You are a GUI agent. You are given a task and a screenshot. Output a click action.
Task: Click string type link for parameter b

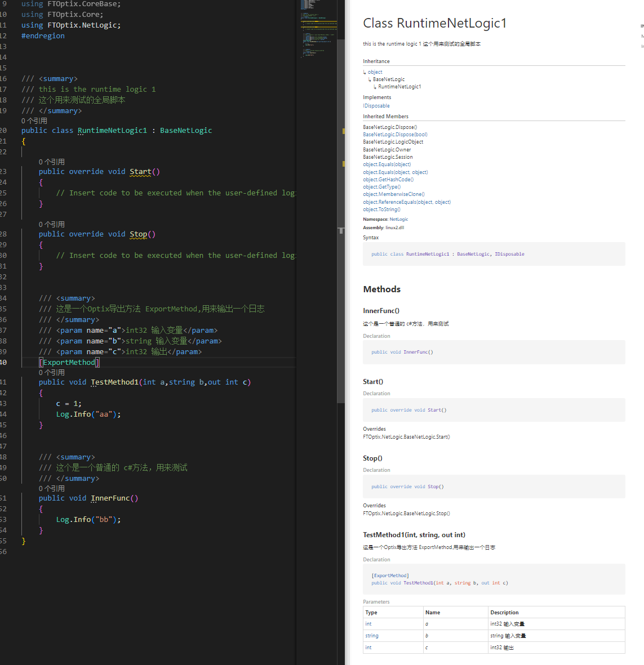point(372,636)
